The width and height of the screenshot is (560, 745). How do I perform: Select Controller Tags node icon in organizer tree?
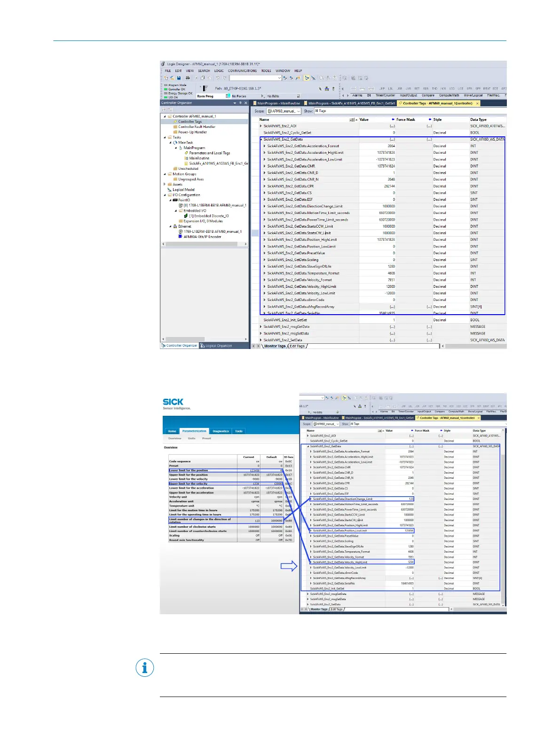[x=175, y=121]
